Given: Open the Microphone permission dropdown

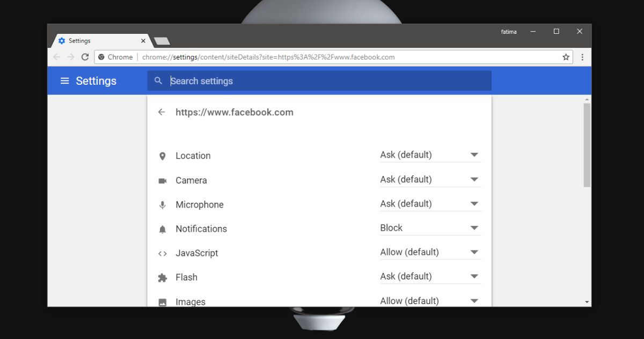Looking at the screenshot, I should click(430, 204).
